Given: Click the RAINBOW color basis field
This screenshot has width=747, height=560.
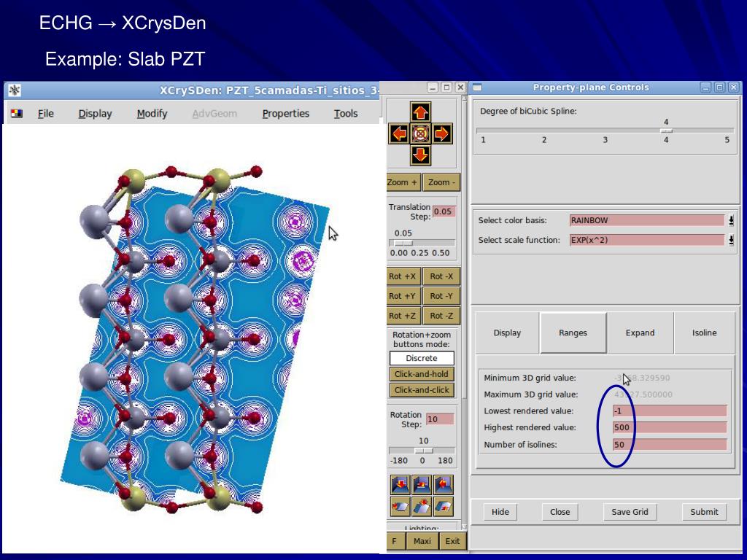Looking at the screenshot, I should coord(648,220).
